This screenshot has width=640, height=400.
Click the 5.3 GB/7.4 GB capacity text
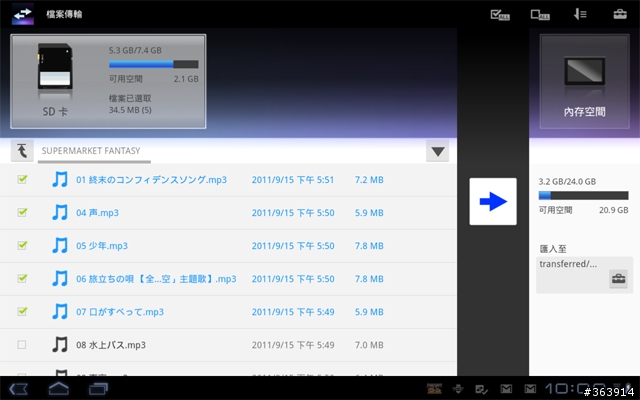click(x=135, y=50)
